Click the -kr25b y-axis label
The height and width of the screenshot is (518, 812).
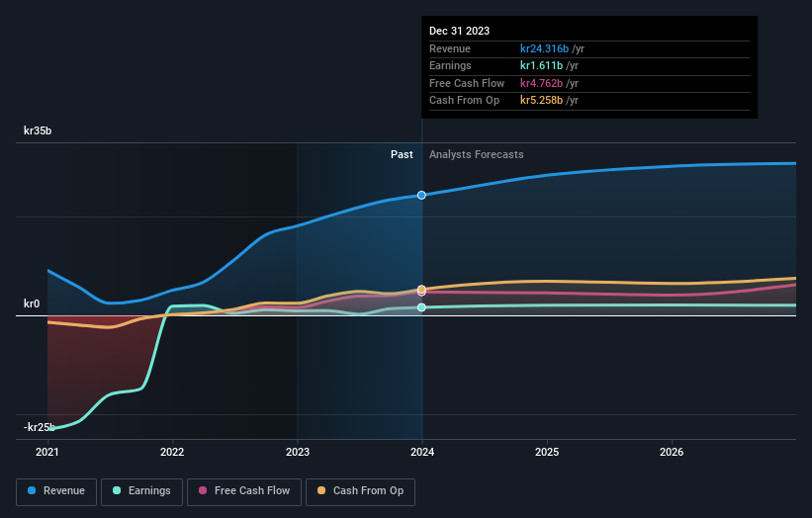pos(40,427)
